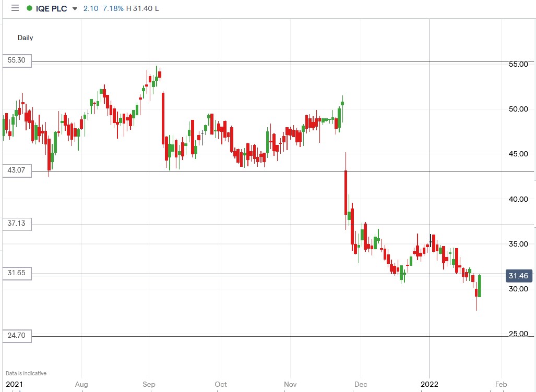This screenshot has height=392, width=536.
Task: Select the 24.70 lower level label
Action: pos(16,336)
